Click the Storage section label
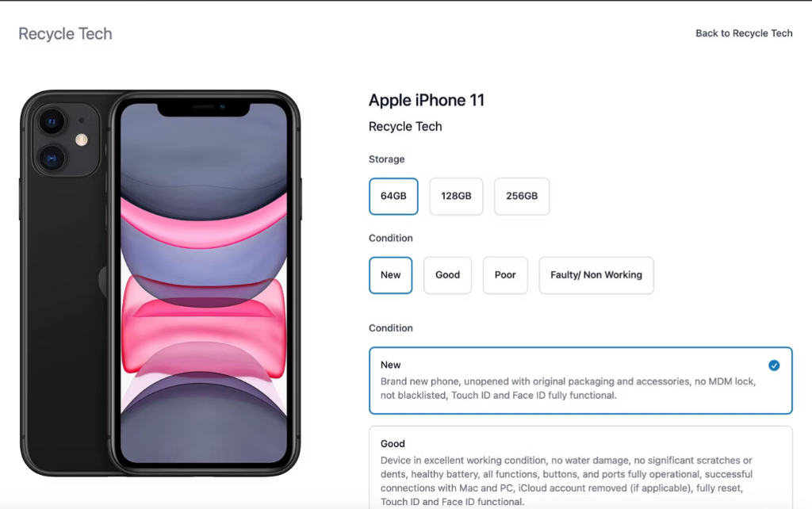812x509 pixels. [x=386, y=159]
